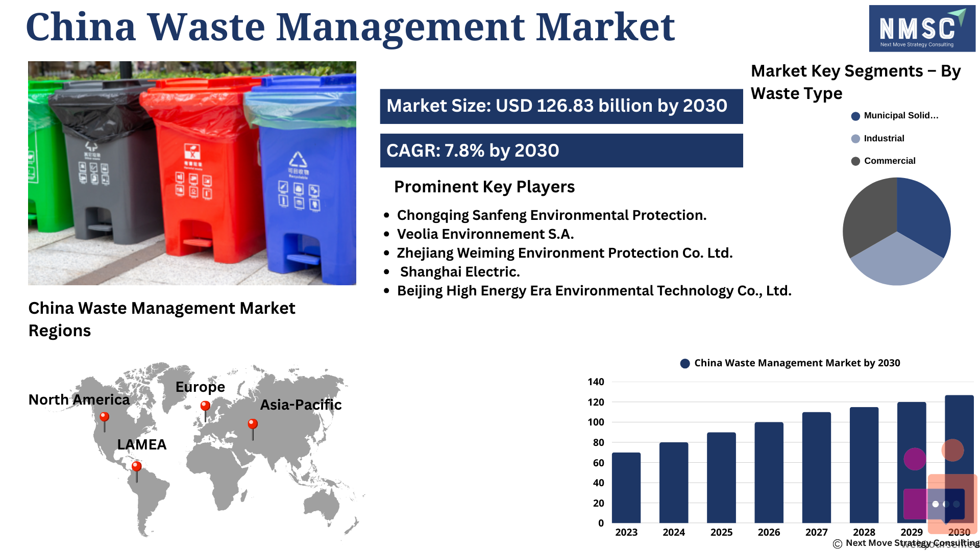Click the 100 y-axis value
980x551 pixels.
[x=596, y=422]
